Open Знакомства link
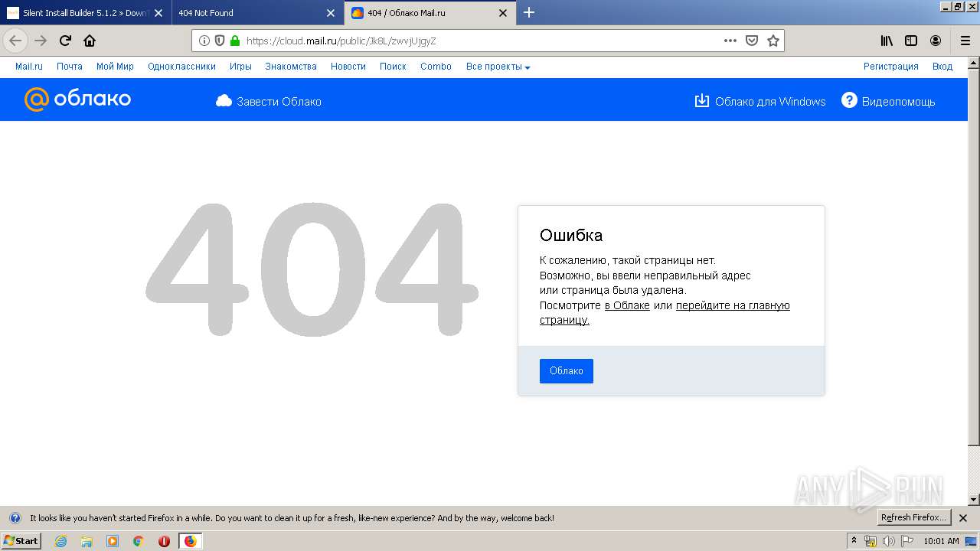 click(x=291, y=67)
